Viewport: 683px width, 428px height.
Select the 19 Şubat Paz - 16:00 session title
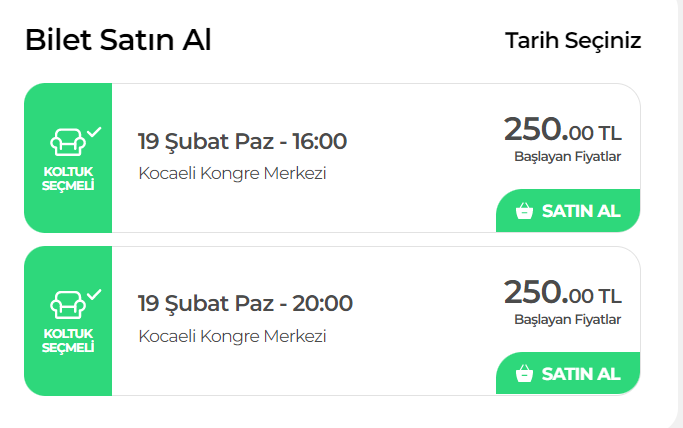242,141
